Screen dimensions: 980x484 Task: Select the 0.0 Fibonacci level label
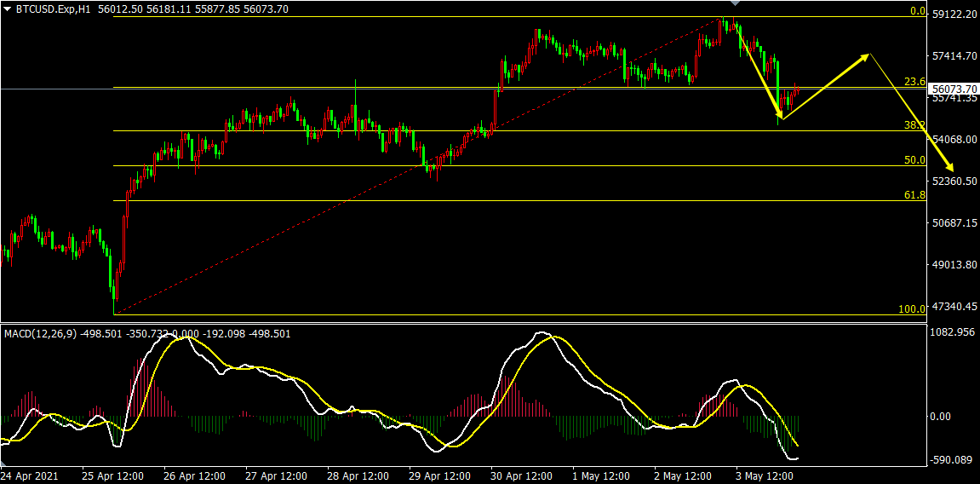[918, 10]
